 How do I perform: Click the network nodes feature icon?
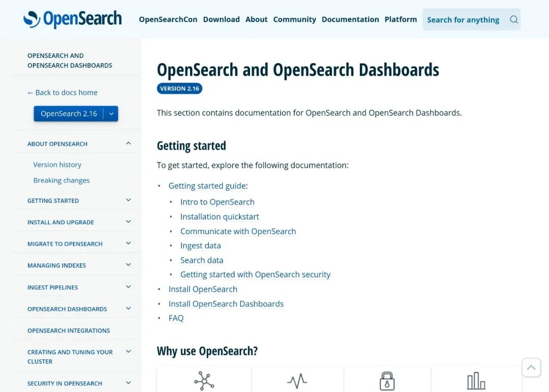[204, 381]
